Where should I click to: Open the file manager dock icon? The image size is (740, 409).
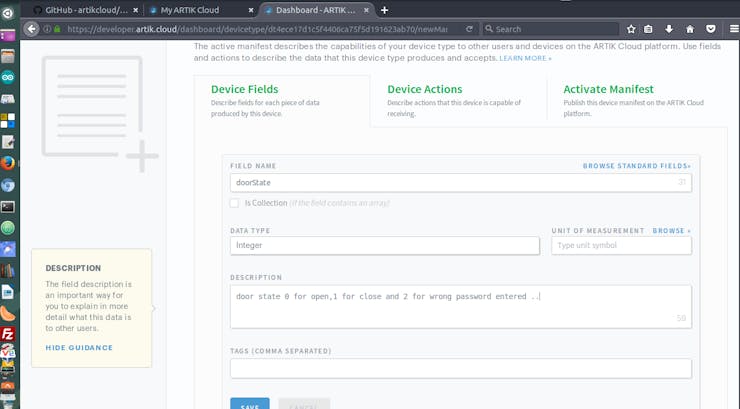click(8, 56)
